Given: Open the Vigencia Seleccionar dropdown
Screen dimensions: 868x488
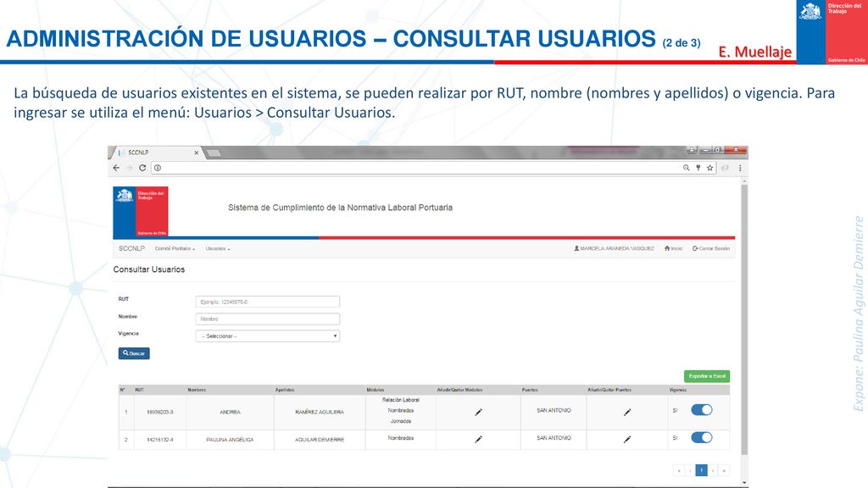Looking at the screenshot, I should pos(267,335).
